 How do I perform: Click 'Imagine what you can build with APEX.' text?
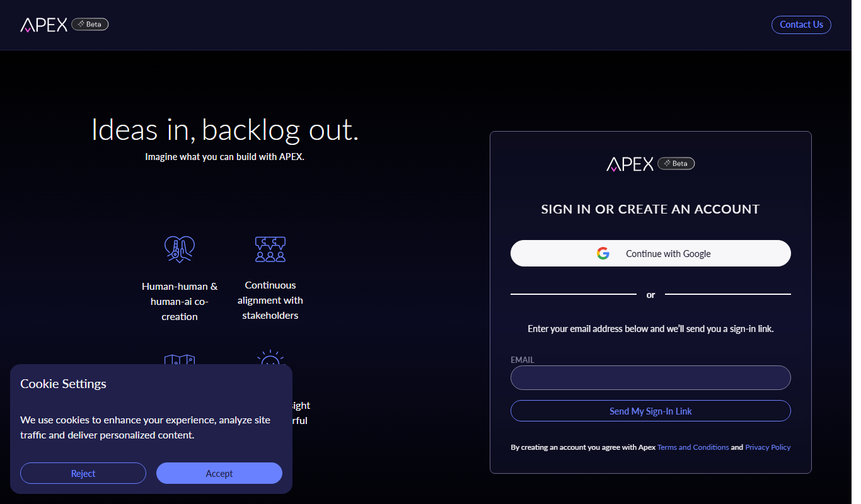tap(225, 156)
